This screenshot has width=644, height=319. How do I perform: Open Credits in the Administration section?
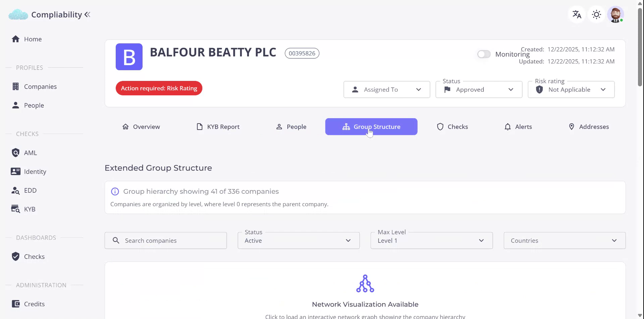click(x=34, y=304)
